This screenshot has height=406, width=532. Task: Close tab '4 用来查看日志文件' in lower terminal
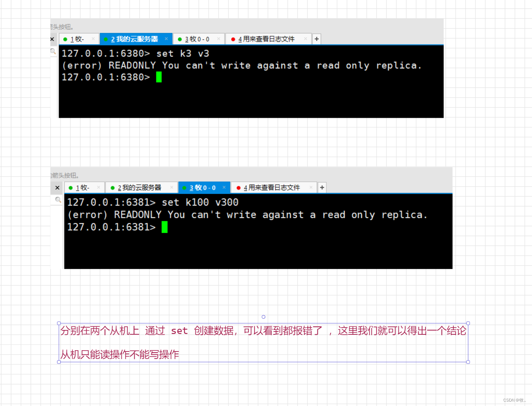click(311, 187)
